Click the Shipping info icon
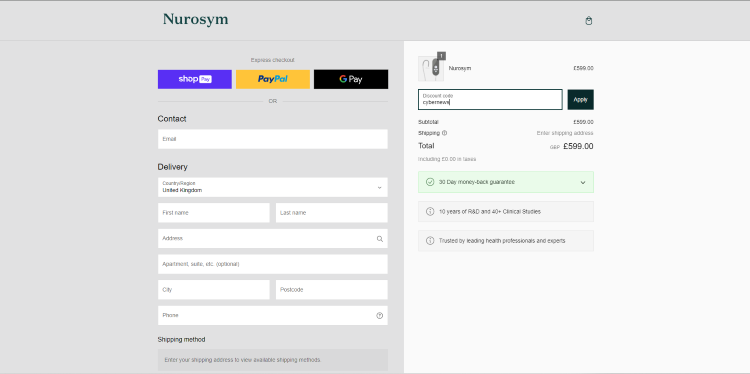Screen dimensions: 750x374 (444, 133)
